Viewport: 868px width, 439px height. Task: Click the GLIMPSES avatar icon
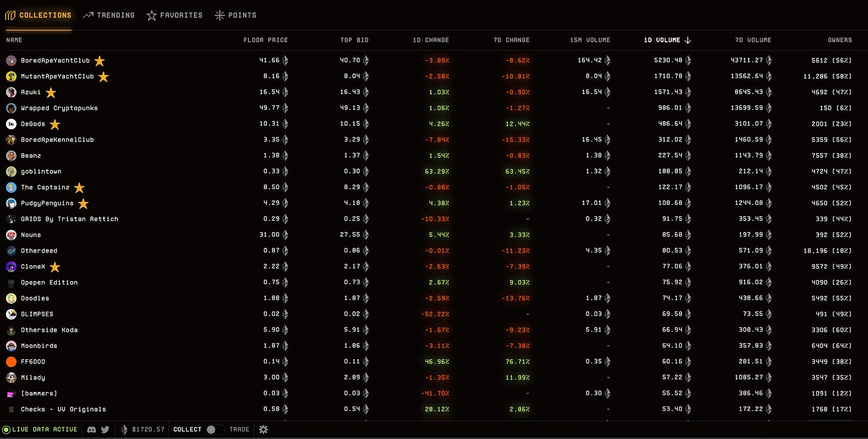point(11,314)
